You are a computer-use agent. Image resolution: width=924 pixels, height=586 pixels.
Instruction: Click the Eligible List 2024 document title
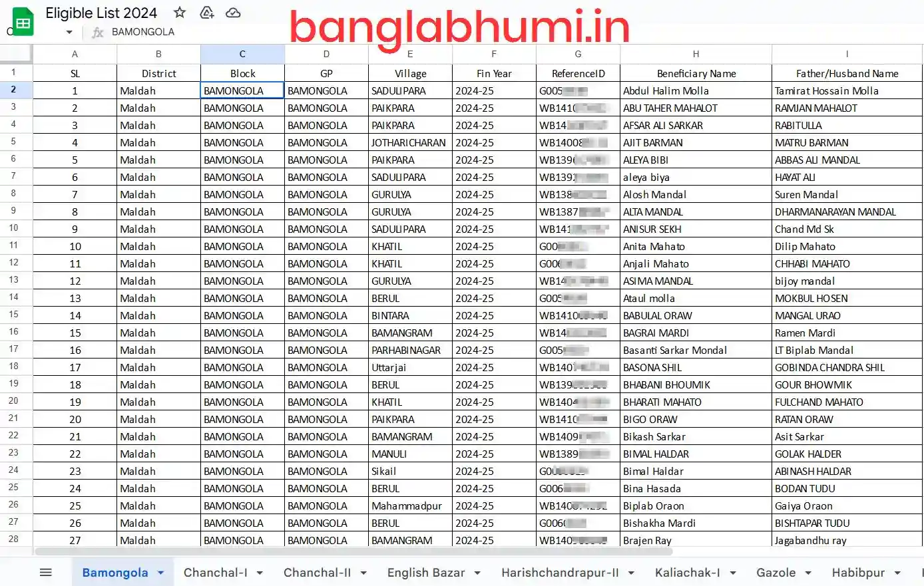[101, 13]
